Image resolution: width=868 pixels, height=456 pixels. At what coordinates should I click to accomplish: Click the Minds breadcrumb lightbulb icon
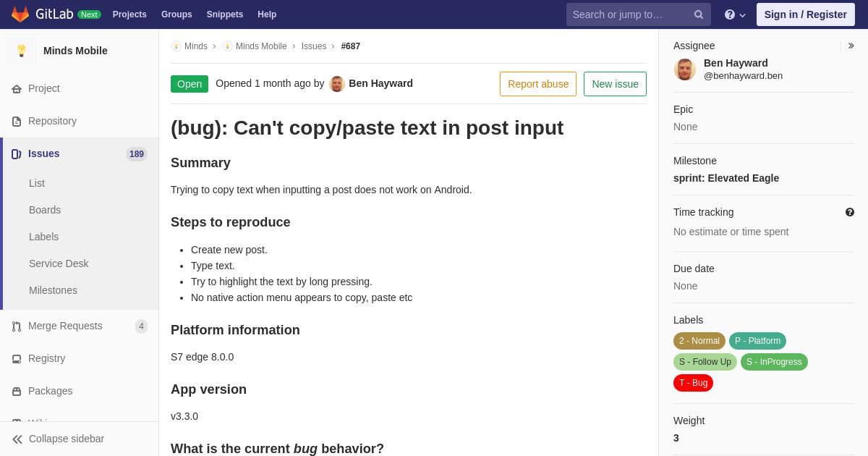coord(176,46)
